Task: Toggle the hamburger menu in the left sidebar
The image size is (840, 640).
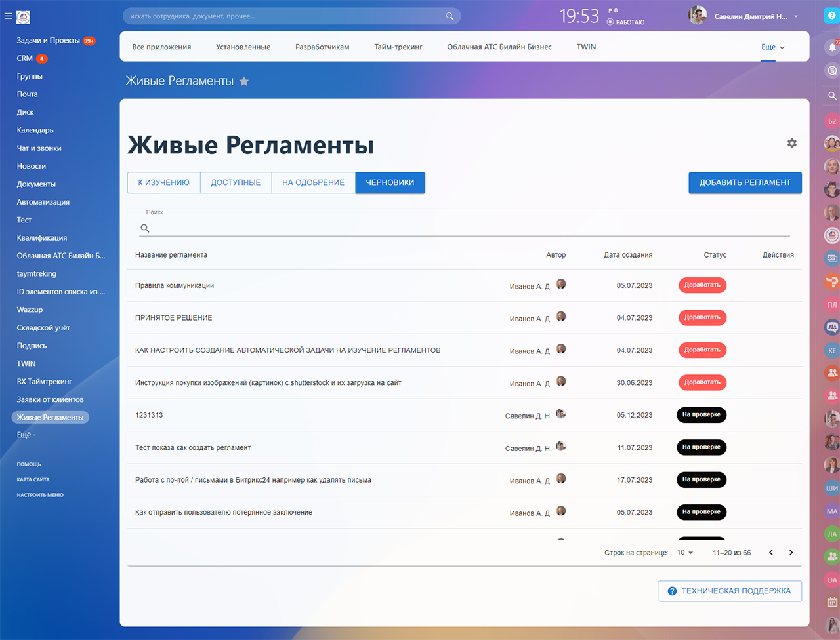Action: pos(9,16)
